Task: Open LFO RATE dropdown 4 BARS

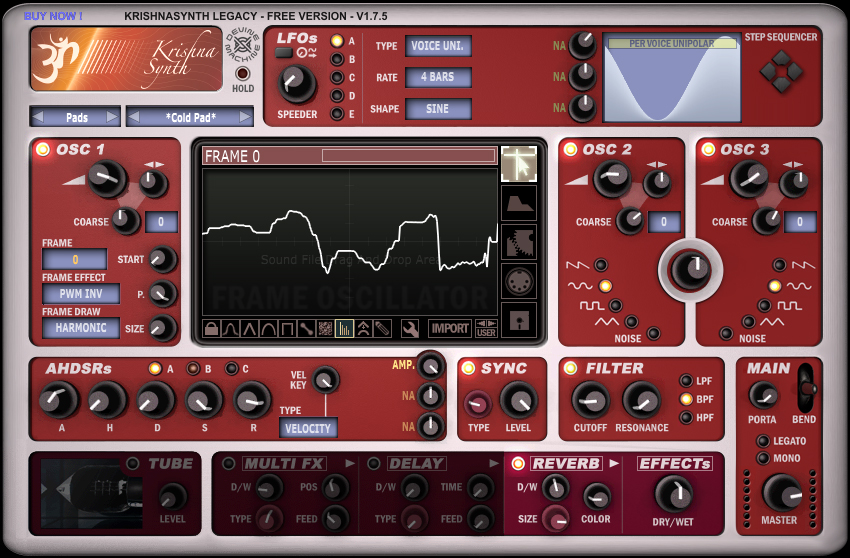Action: pyautogui.click(x=438, y=77)
